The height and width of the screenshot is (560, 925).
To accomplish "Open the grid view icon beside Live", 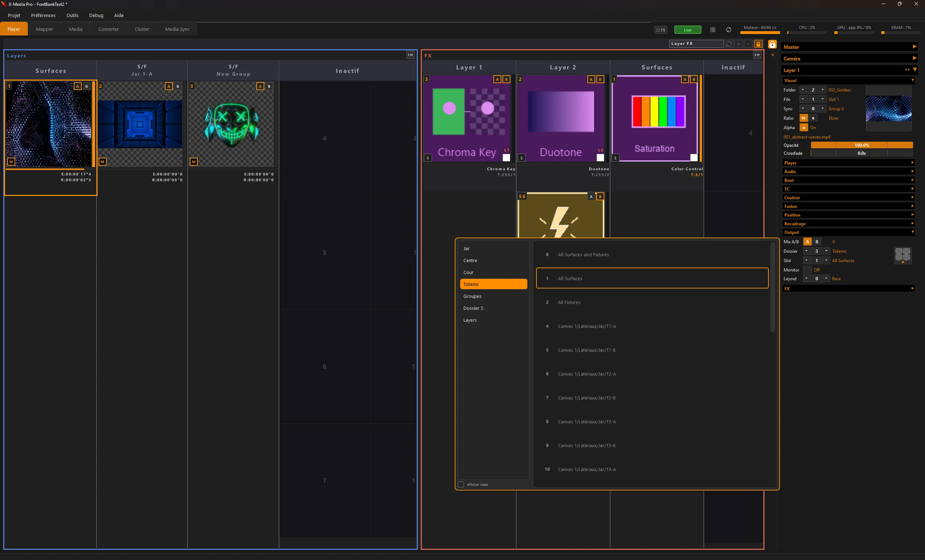I will point(713,30).
